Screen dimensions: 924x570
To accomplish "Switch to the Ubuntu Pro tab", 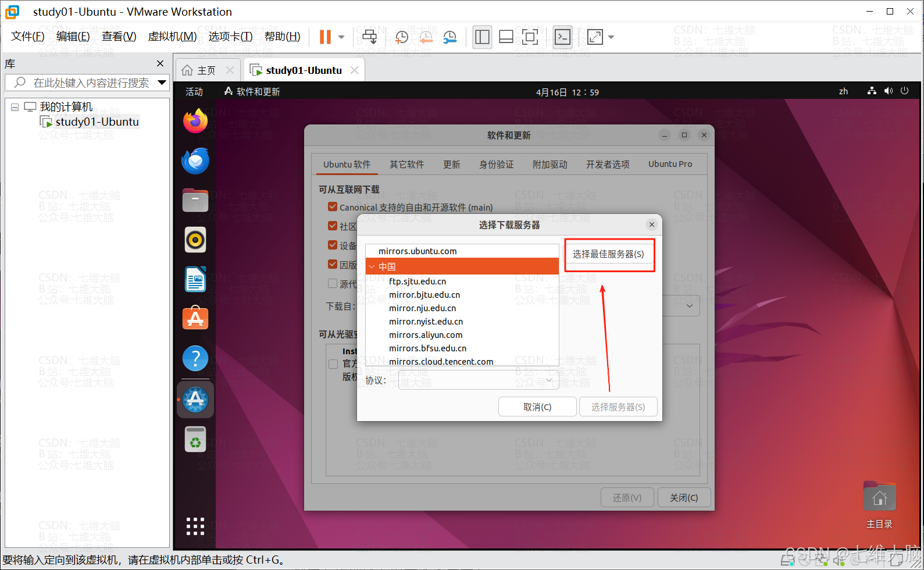I will point(670,164).
